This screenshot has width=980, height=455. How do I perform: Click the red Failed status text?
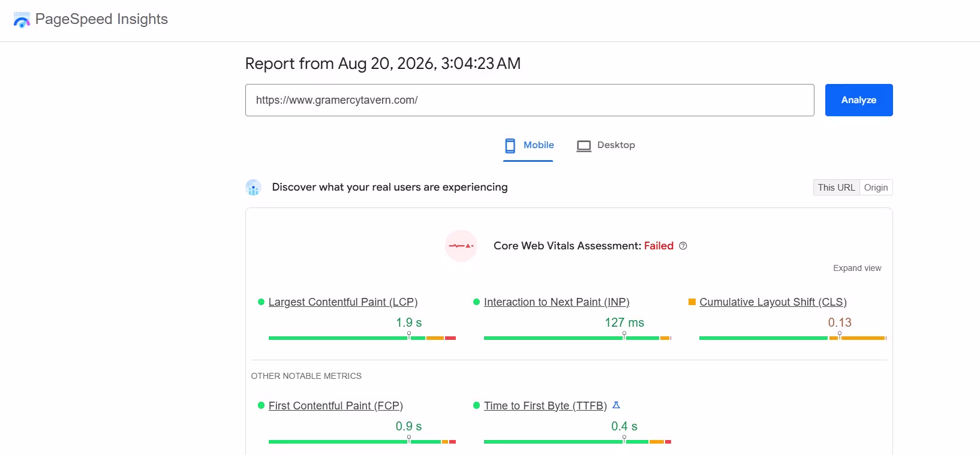pos(659,246)
